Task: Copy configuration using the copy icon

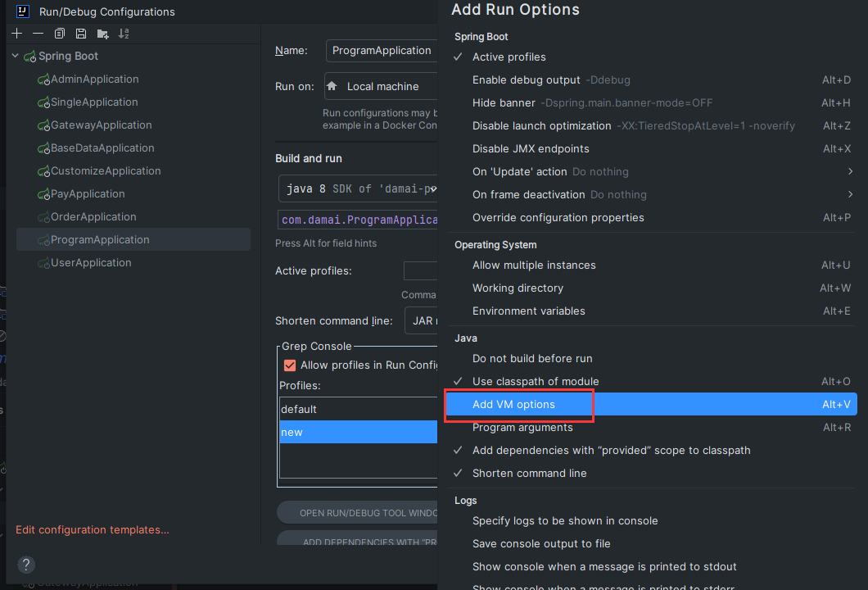Action: point(59,34)
